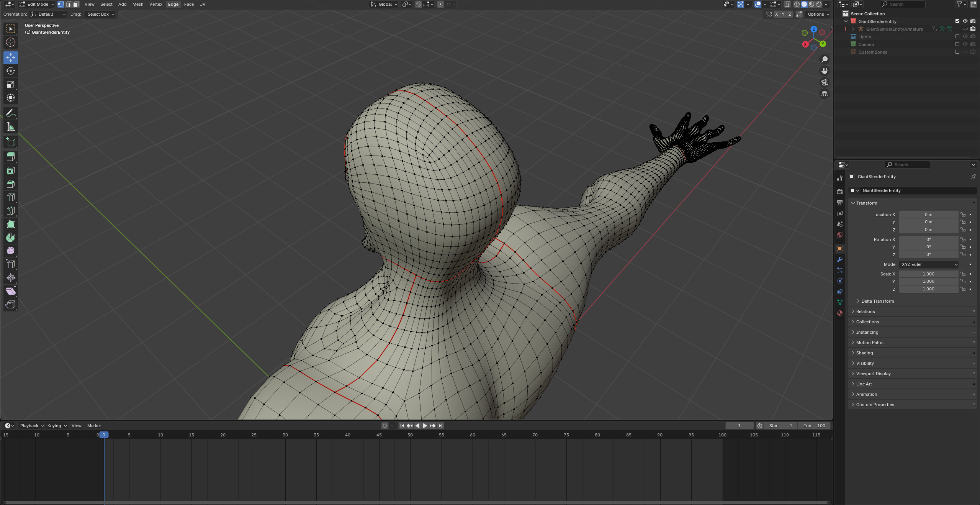Select the Cursor tool in toolbar
The height and width of the screenshot is (505, 980).
[11, 42]
